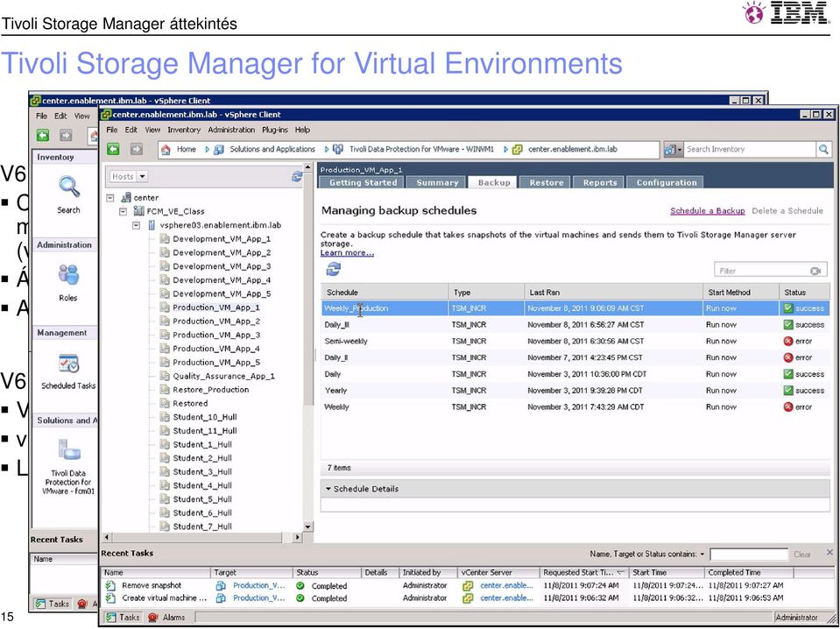Switch to the Configuration tab

point(667,183)
